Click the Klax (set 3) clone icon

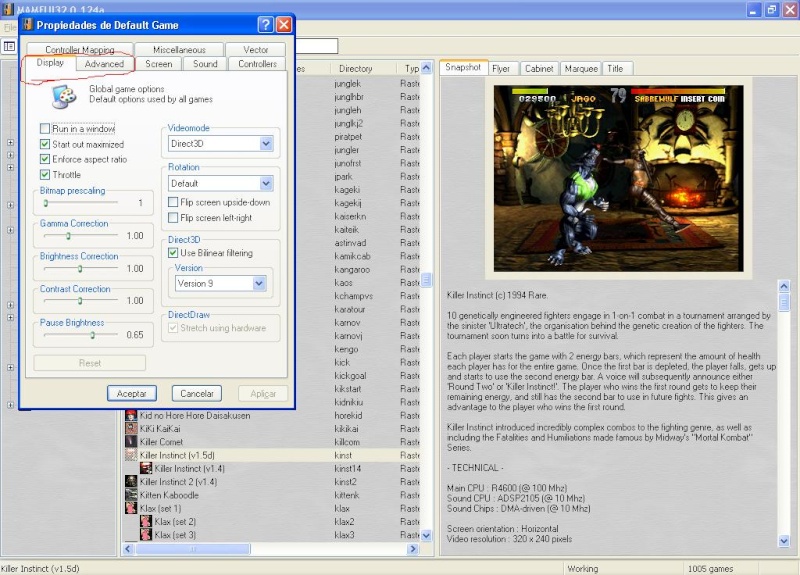[x=146, y=535]
